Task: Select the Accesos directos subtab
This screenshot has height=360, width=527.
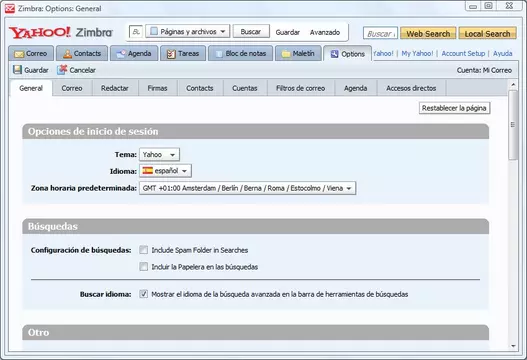Action: [411, 88]
